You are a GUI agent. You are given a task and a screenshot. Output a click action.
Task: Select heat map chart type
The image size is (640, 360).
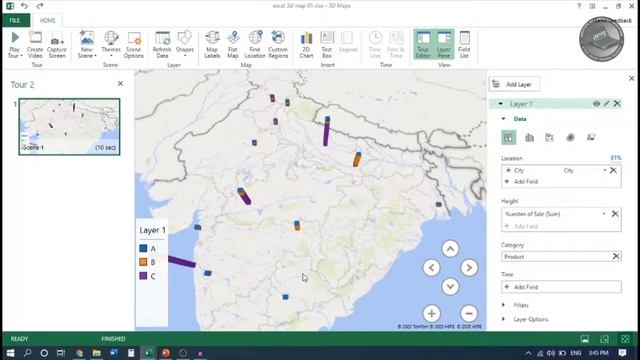tap(570, 138)
